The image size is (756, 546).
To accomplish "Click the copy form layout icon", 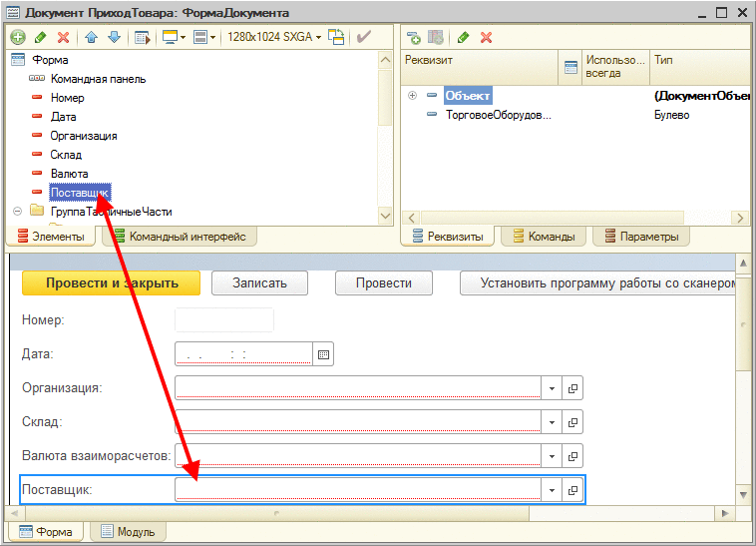I will click(336, 37).
